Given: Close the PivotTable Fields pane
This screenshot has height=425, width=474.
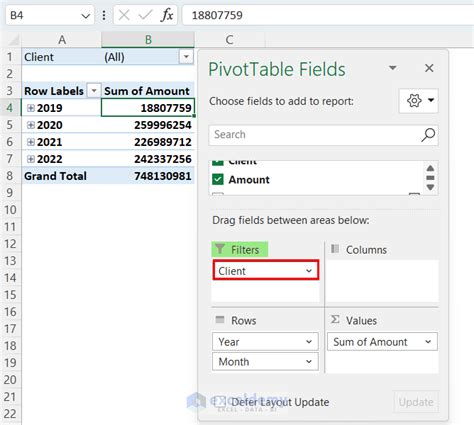Looking at the screenshot, I should 429,68.
